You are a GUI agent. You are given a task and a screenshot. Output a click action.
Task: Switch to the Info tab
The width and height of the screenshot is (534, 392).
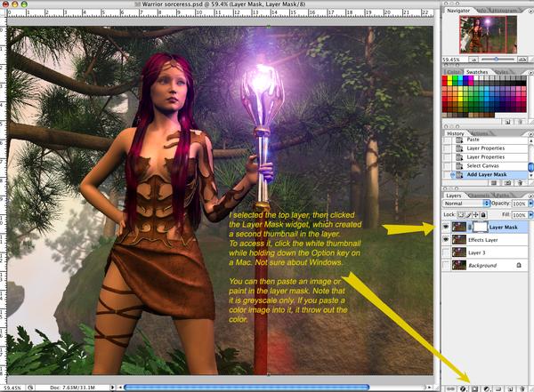481,11
